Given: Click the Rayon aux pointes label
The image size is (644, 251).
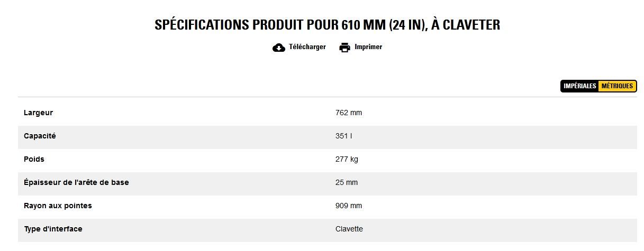Looking at the screenshot, I should (58, 206).
